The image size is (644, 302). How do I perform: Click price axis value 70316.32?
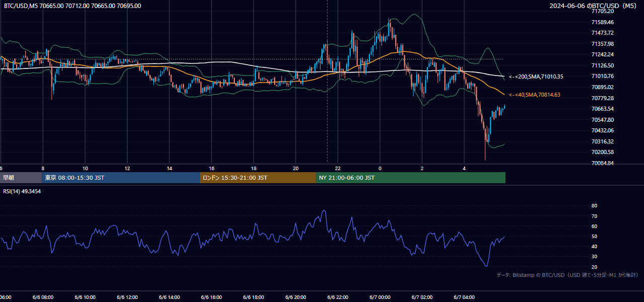tap(603, 141)
